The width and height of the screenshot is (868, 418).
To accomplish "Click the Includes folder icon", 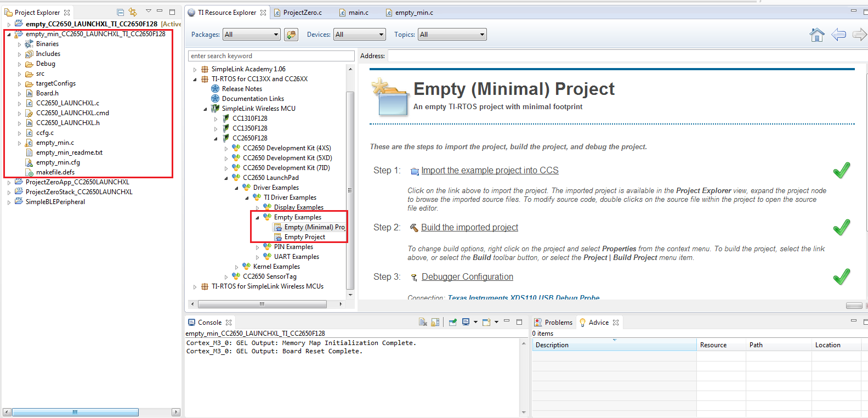I will [29, 54].
